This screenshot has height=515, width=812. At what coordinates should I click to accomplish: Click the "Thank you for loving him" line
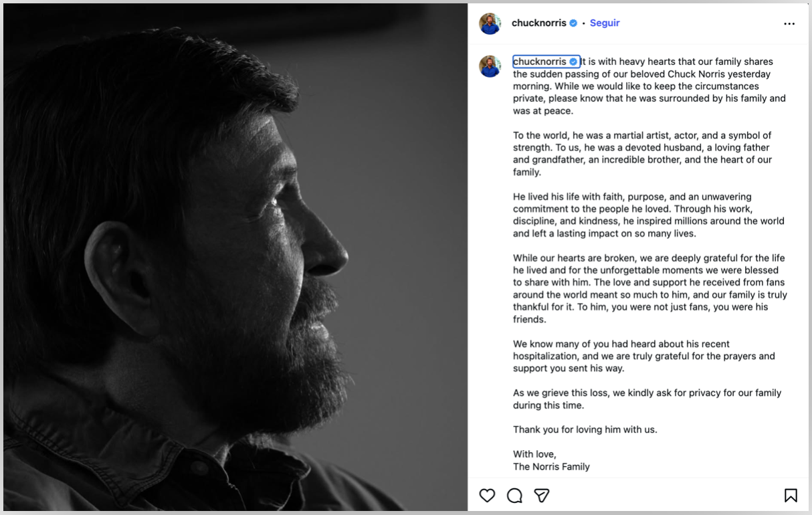pyautogui.click(x=585, y=429)
